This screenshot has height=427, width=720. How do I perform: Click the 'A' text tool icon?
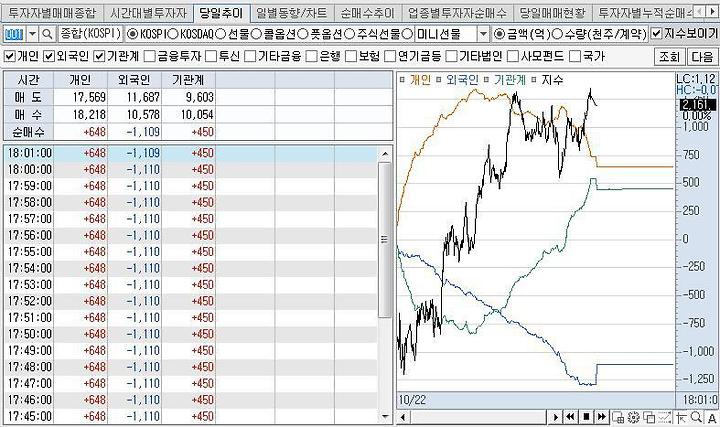coord(712,417)
